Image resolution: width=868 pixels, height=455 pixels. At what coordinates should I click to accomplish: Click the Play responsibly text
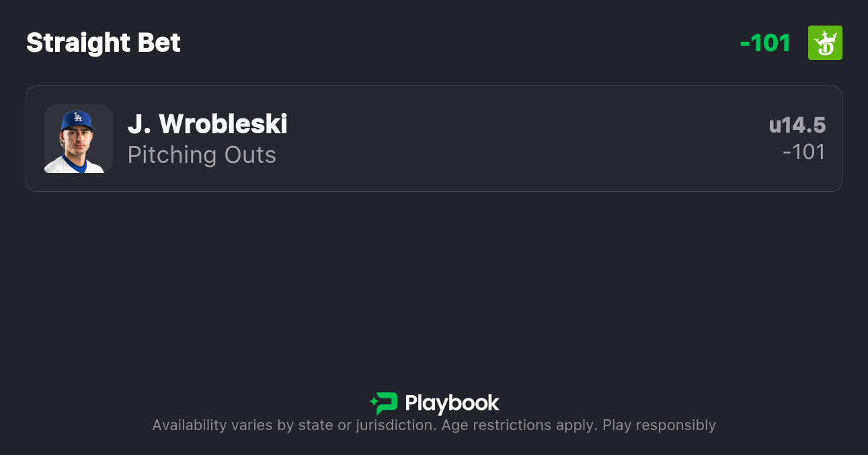659,425
